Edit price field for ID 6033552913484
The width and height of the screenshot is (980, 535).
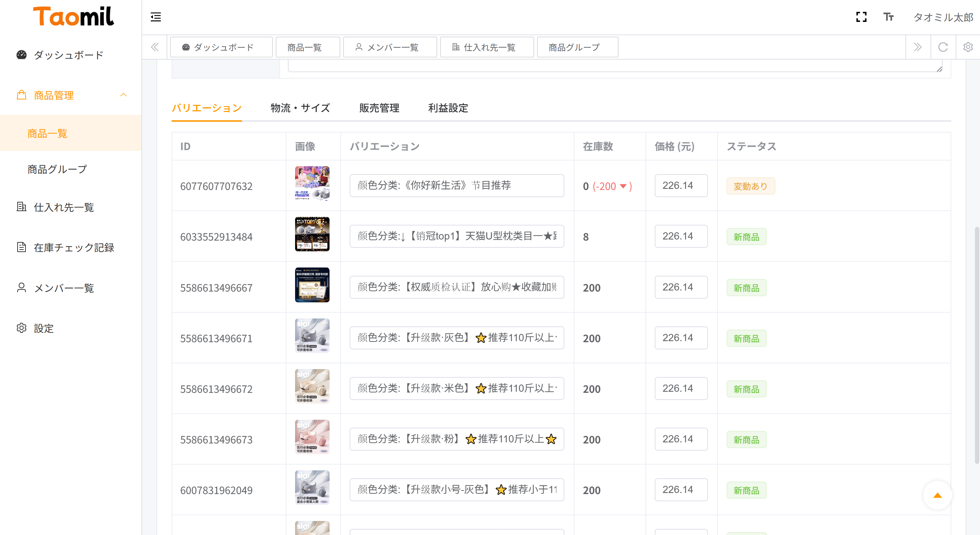tap(681, 236)
